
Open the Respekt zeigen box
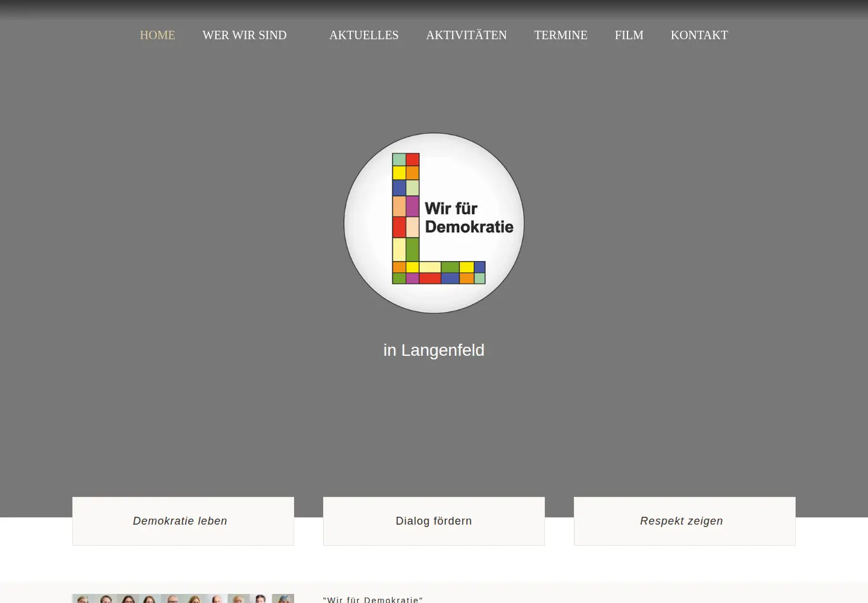pyautogui.click(x=685, y=521)
